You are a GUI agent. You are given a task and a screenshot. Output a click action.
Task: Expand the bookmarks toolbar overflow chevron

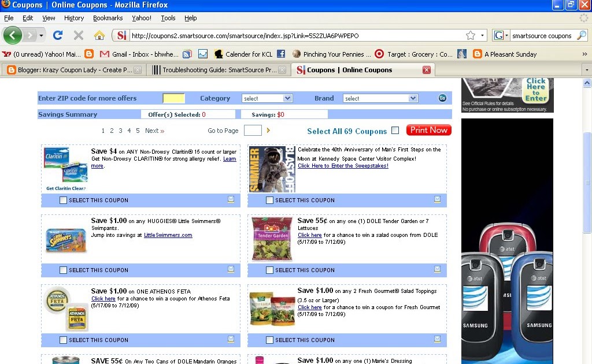(x=584, y=54)
